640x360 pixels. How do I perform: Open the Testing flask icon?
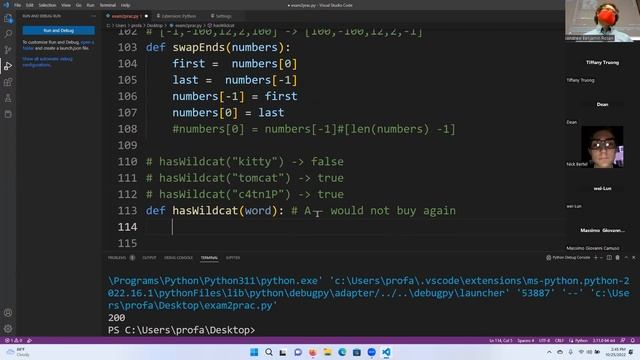(8, 98)
